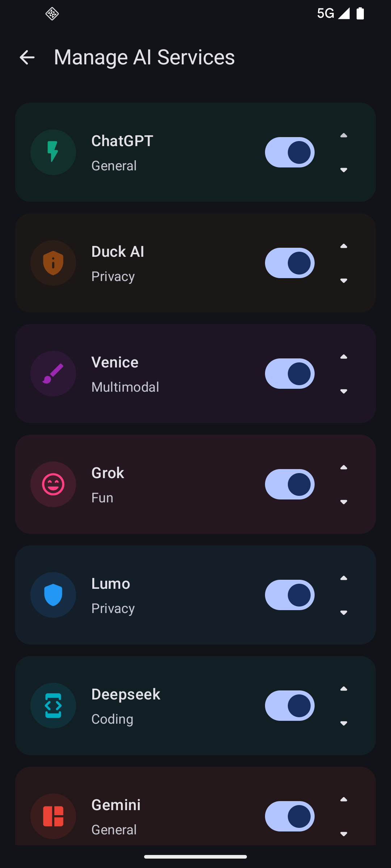Move Deepseek up in the list
The width and height of the screenshot is (391, 868).
(x=344, y=689)
